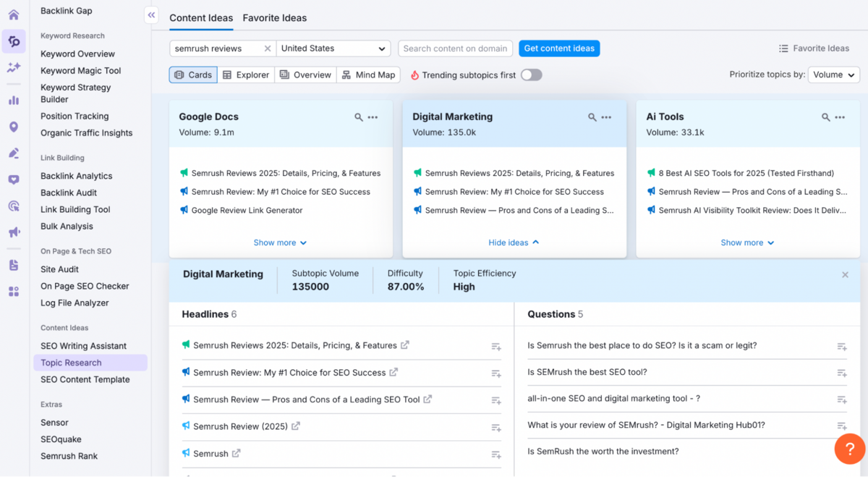Open the United States country dropdown
Image resolution: width=868 pixels, height=477 pixels.
pos(333,48)
